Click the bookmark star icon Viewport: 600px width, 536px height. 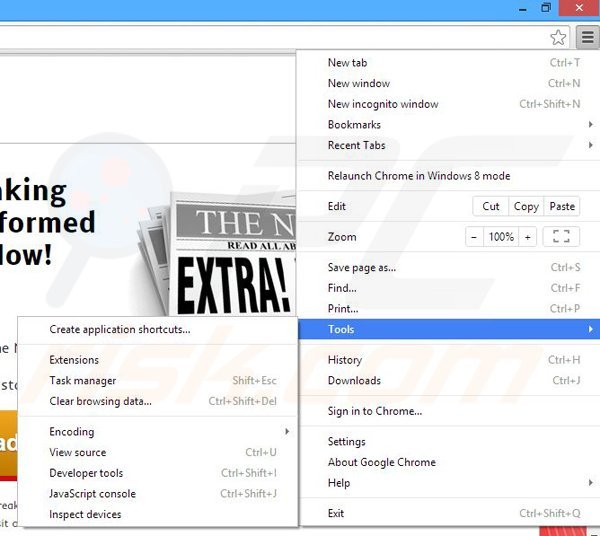coord(558,37)
